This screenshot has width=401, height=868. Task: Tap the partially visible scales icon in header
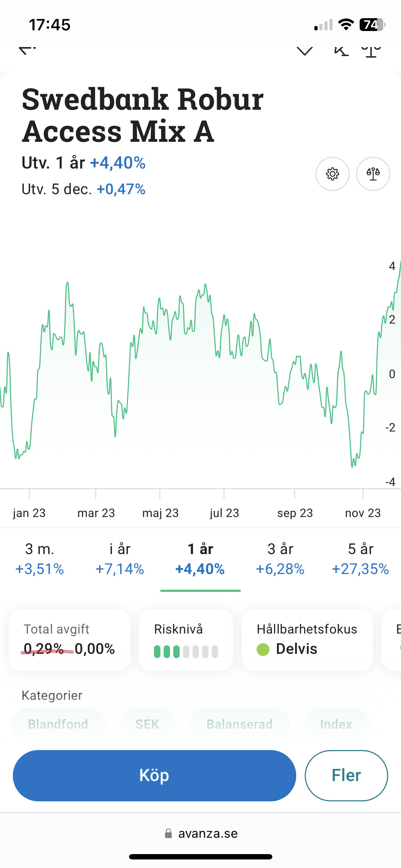point(371,51)
